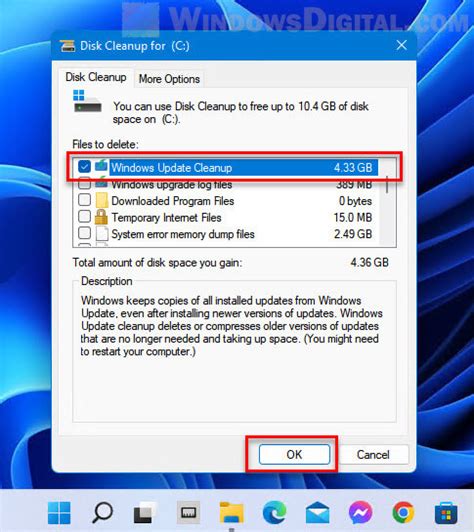Click the Temporary Internet Files lock icon

click(101, 217)
